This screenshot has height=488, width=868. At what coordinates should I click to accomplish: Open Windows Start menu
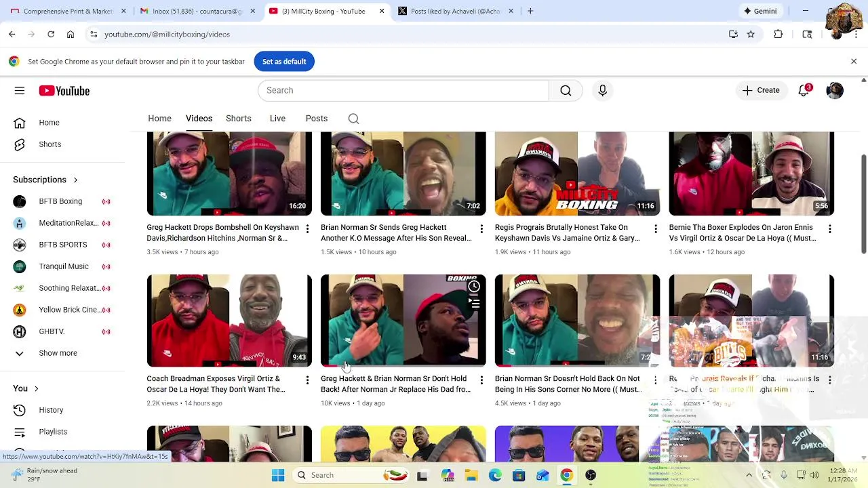click(278, 475)
